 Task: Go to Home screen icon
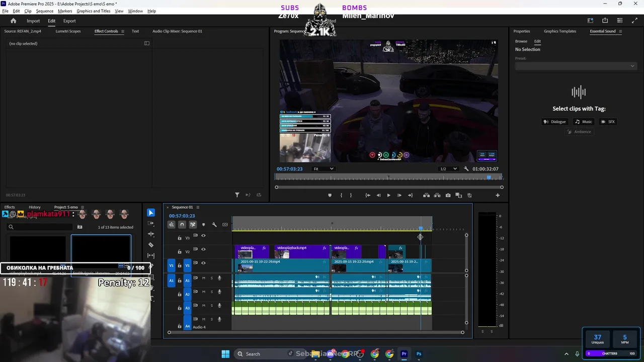tap(14, 21)
